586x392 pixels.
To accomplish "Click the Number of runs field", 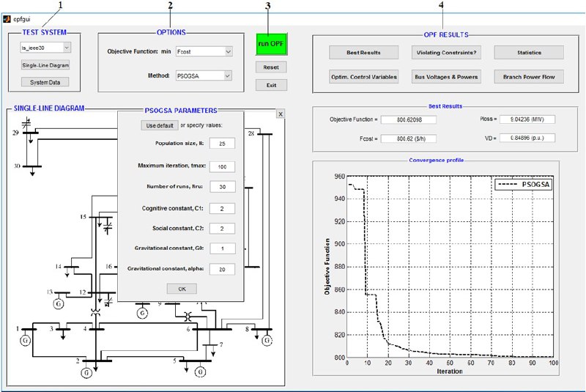I will click(223, 187).
